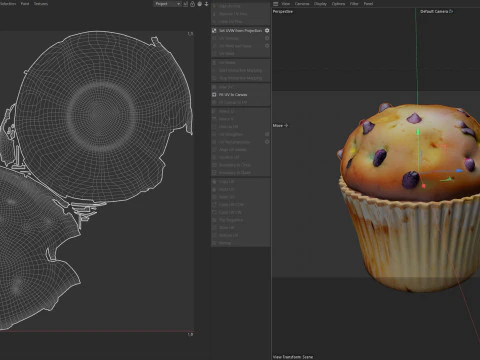Open the Textures menu
The width and height of the screenshot is (480, 360).
click(41, 4)
